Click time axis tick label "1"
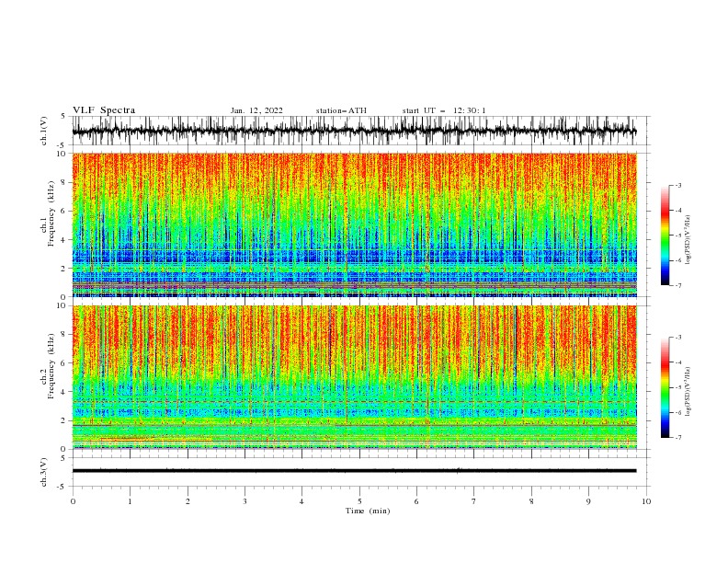The image size is (728, 563). coord(130,501)
